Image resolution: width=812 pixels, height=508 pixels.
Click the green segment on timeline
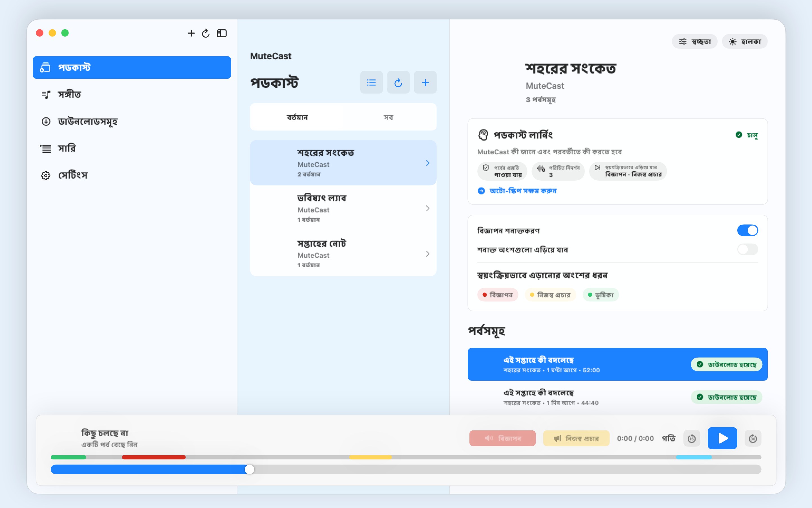click(69, 457)
